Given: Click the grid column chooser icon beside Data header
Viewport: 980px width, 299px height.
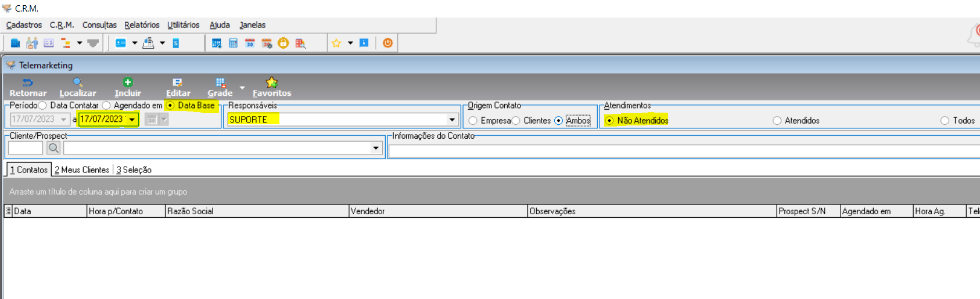Looking at the screenshot, I should pyautogui.click(x=8, y=211).
